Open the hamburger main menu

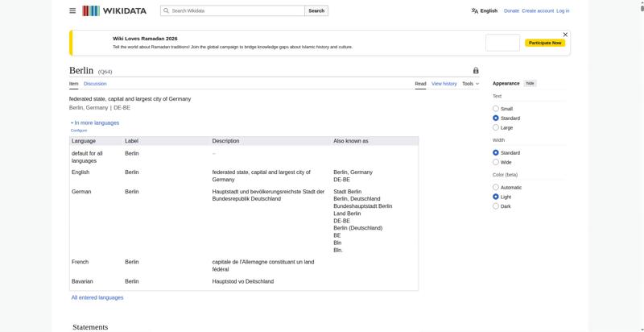click(72, 10)
